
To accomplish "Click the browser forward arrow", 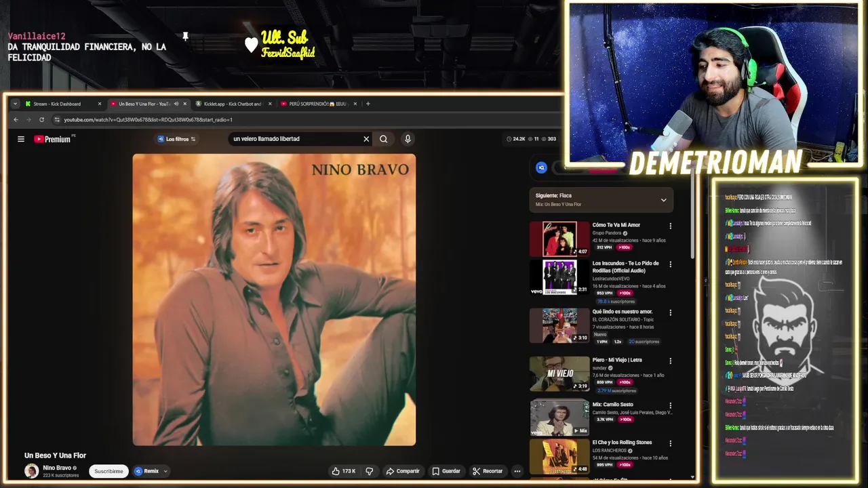I will click(x=28, y=120).
